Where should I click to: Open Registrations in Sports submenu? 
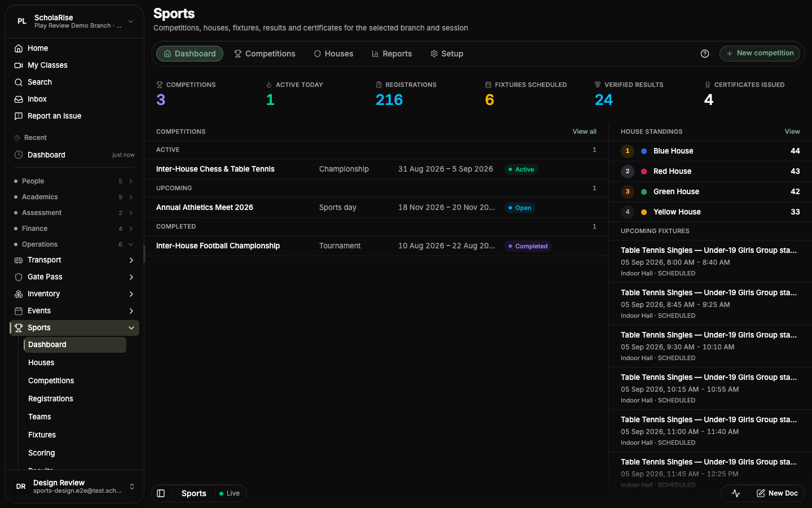(x=75, y=398)
